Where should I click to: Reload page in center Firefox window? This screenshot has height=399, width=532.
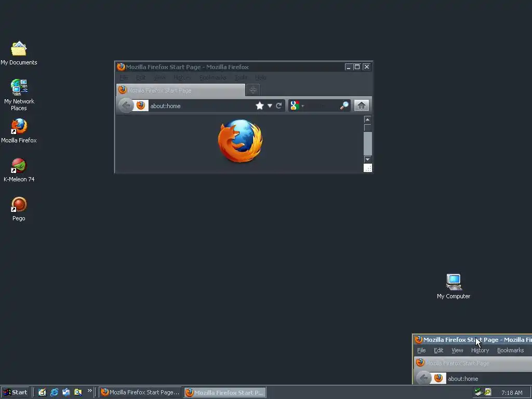279,106
